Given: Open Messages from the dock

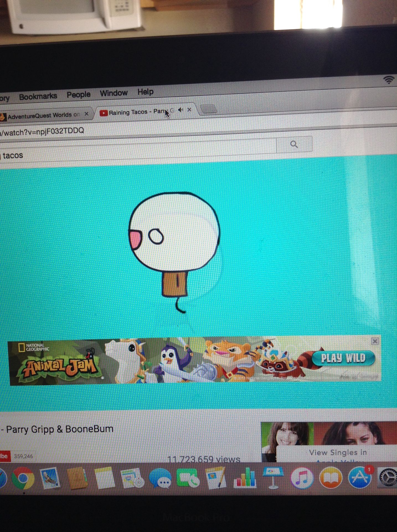Looking at the screenshot, I should click(x=160, y=478).
